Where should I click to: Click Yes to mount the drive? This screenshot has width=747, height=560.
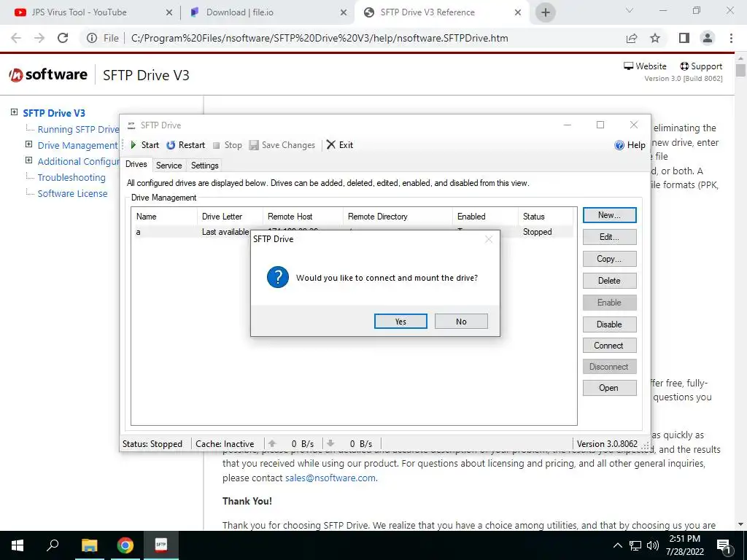click(400, 322)
